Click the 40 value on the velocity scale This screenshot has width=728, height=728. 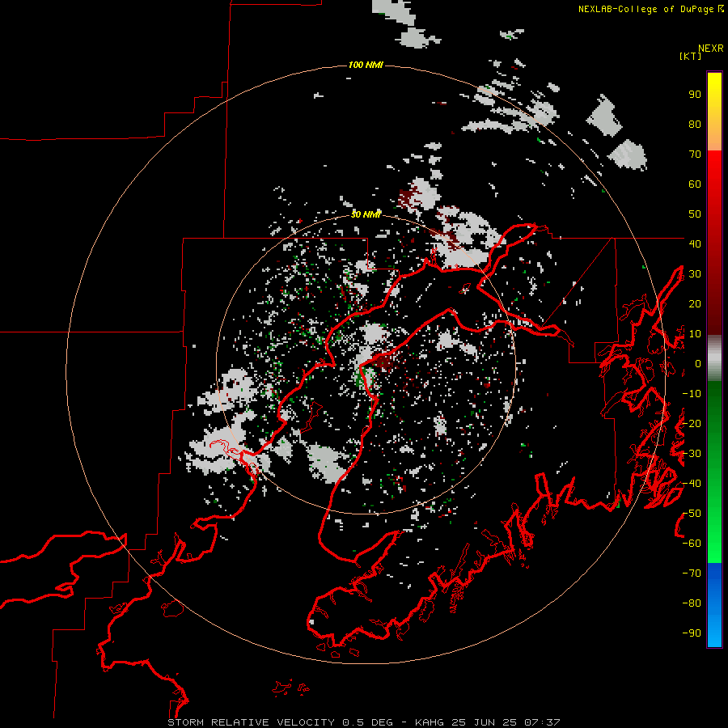(695, 243)
